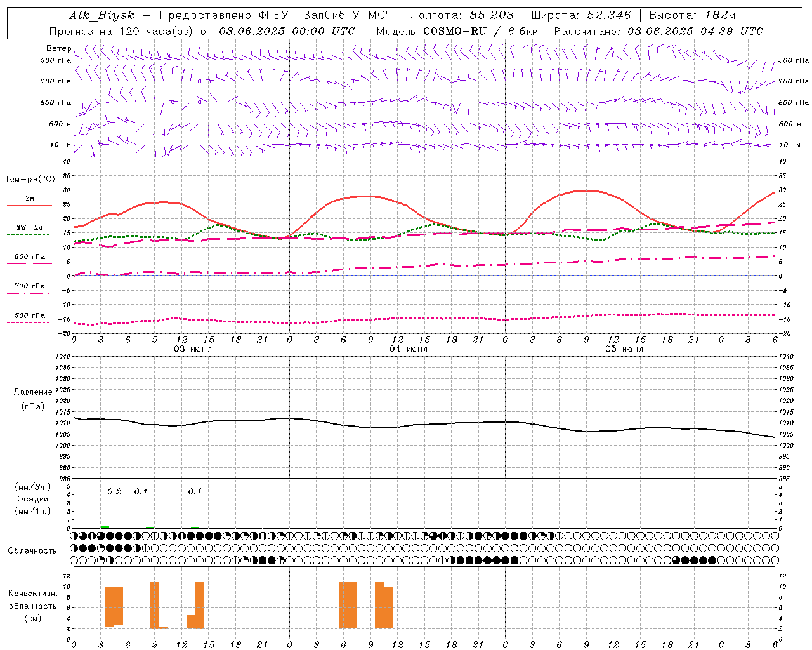Select the 'Высота: 182м' elevation text
Viewport: 812px width, 650px height.
click(692, 15)
